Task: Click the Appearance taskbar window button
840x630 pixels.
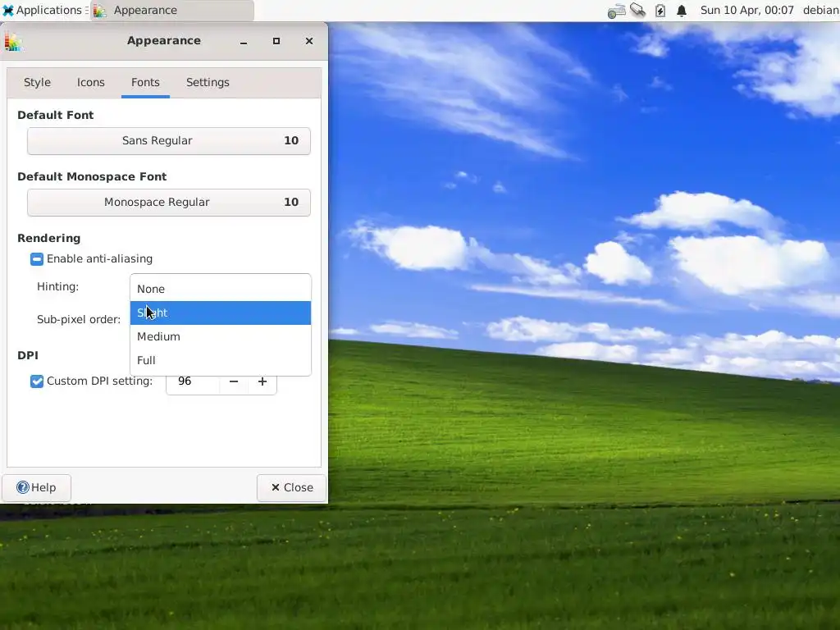Action: click(171, 10)
